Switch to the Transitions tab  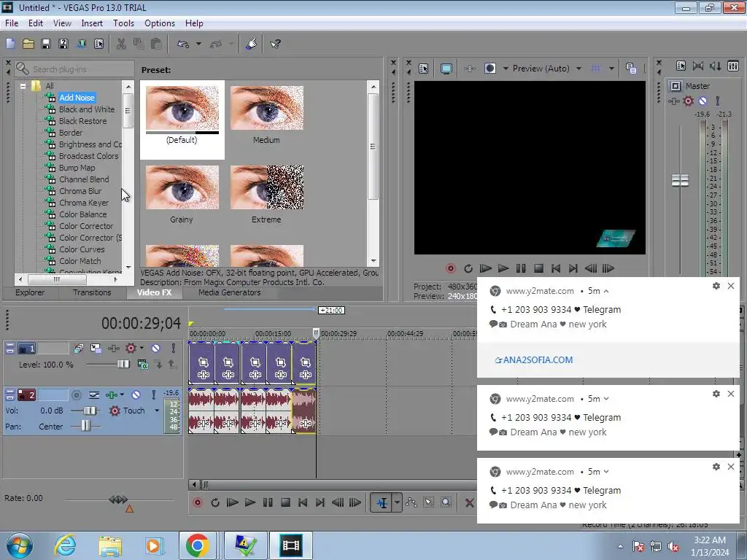91,293
